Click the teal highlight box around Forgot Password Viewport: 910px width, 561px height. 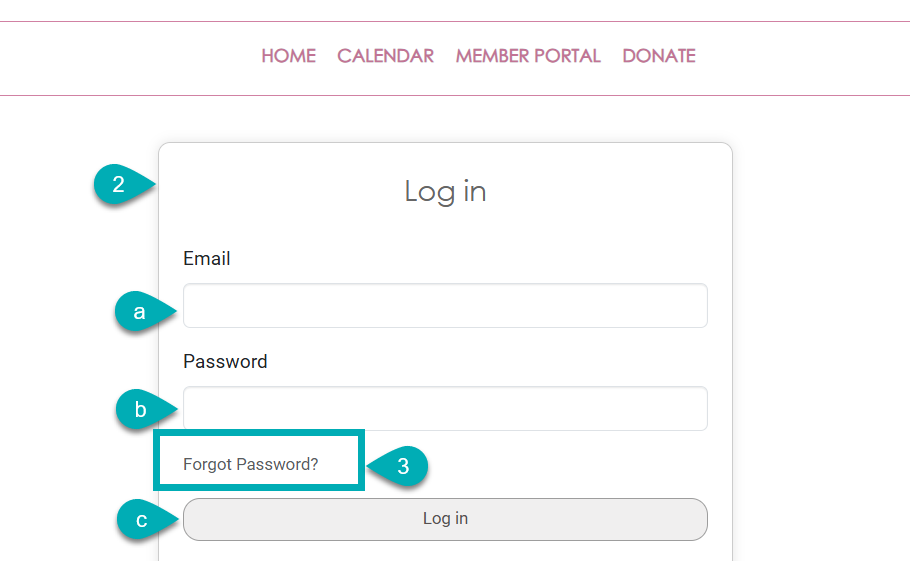258,434
